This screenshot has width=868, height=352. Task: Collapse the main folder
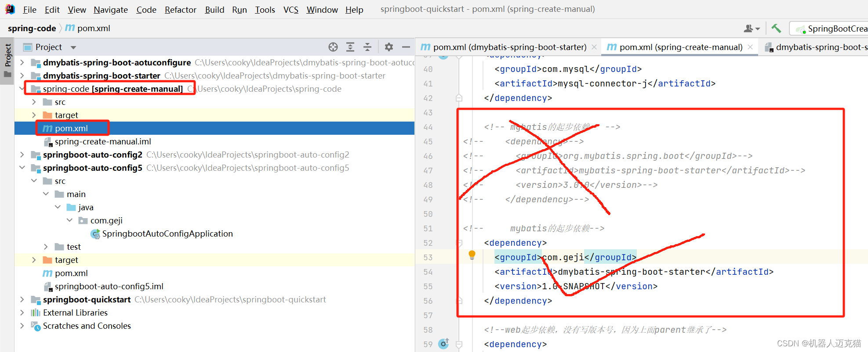46,194
